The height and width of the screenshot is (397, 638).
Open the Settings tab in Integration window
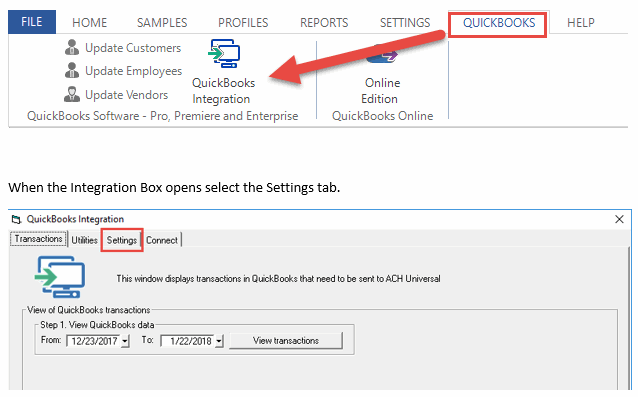click(122, 240)
